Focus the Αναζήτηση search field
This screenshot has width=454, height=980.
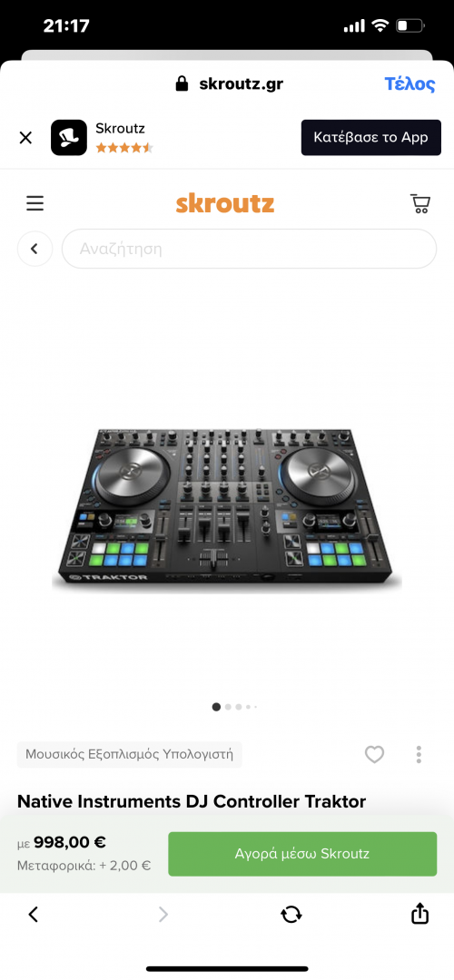249,249
